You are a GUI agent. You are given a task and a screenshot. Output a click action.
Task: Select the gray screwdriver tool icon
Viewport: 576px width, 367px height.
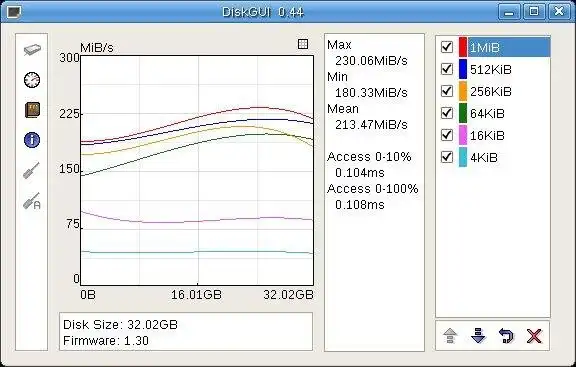click(32, 170)
